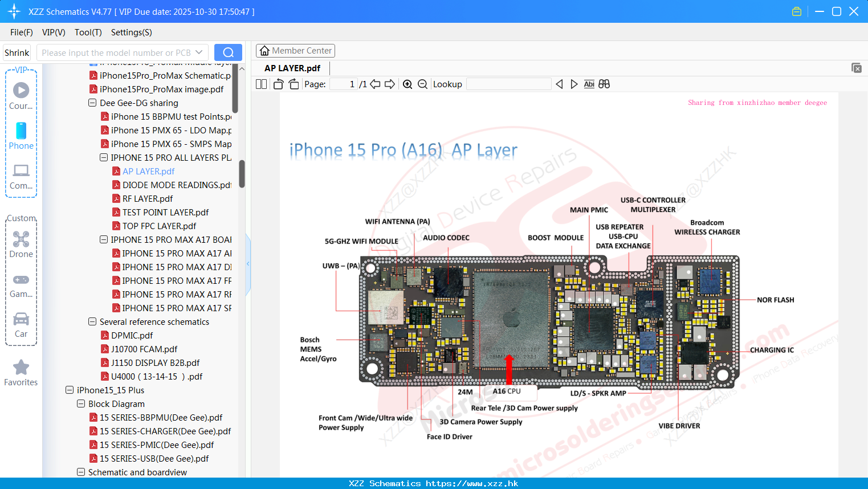868x489 pixels.
Task: Collapse side panel with splitter arrow
Action: coord(248,263)
